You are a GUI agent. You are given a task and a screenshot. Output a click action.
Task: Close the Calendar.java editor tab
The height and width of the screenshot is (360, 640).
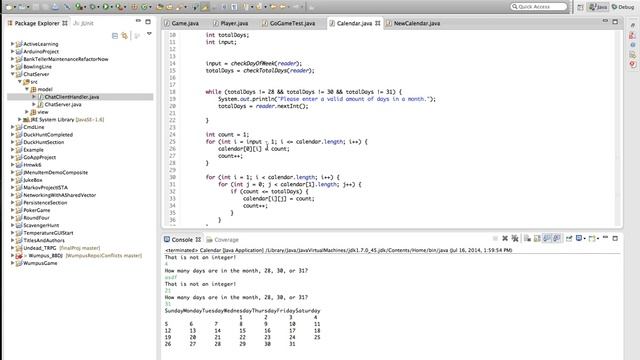point(378,23)
